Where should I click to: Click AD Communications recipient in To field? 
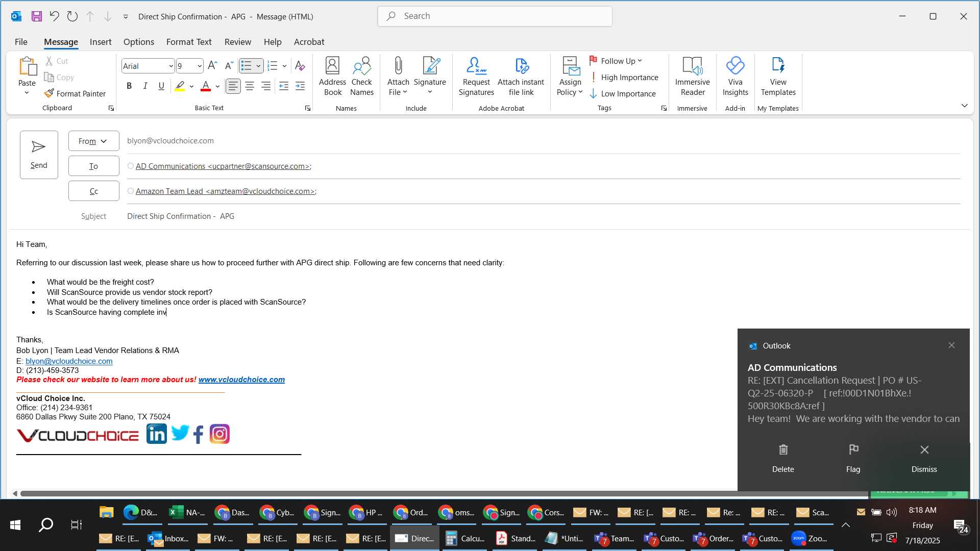tap(223, 166)
